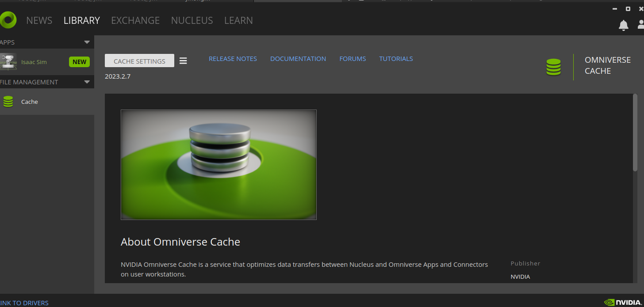Open the user account icon
Viewport: 644px width, 307px height.
click(641, 25)
